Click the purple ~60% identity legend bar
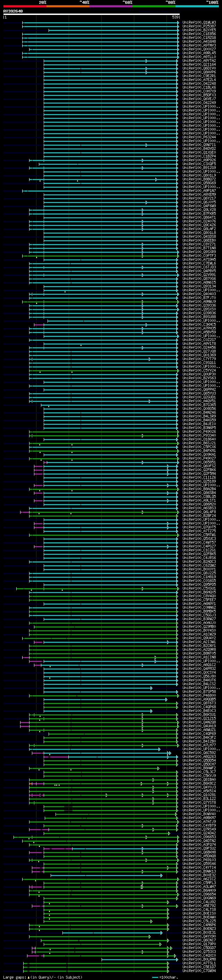The height and width of the screenshot is (980, 222). pos(111,7)
